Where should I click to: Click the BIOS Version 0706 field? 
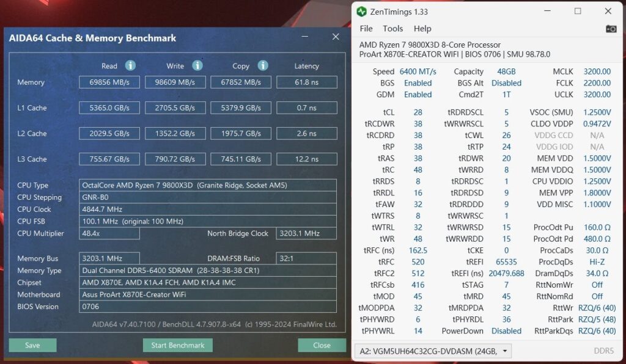tap(208, 306)
